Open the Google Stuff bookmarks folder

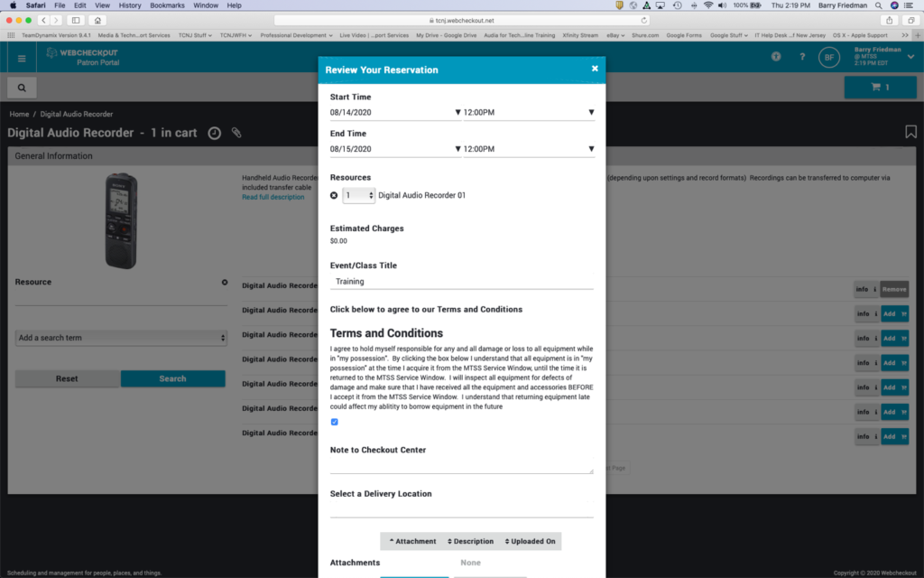(x=729, y=35)
